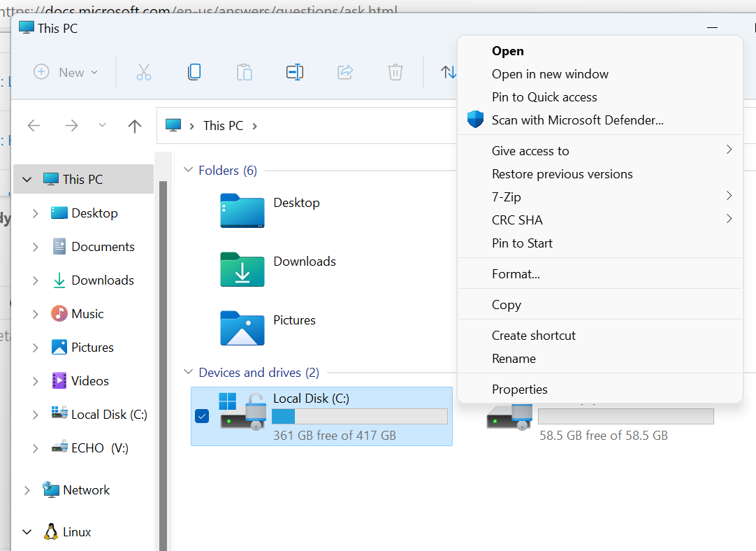Expand Documents in navigation tree
Viewport: 756px width, 551px height.
click(35, 247)
